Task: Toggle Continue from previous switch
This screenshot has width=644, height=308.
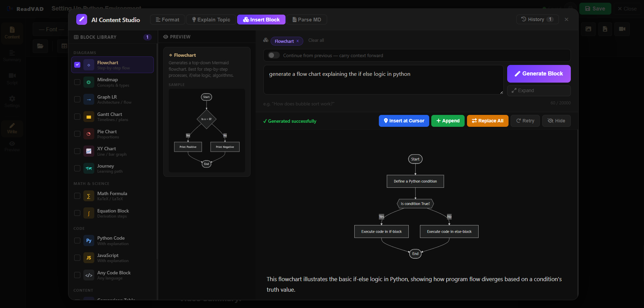Action: click(x=274, y=55)
